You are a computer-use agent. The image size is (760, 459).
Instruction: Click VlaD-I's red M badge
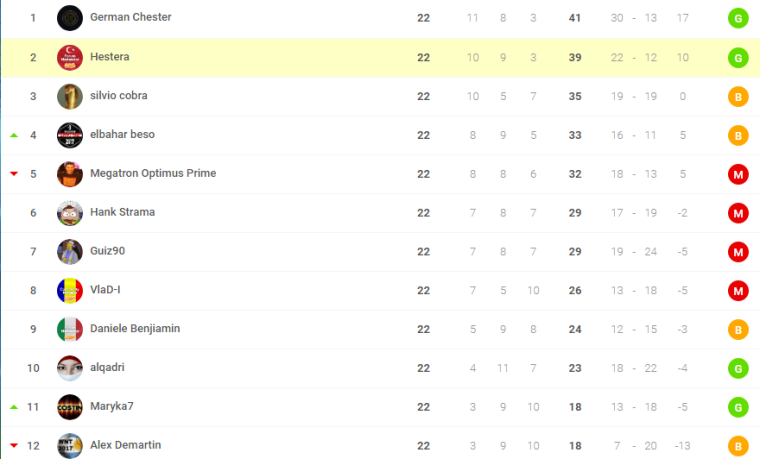point(738,290)
